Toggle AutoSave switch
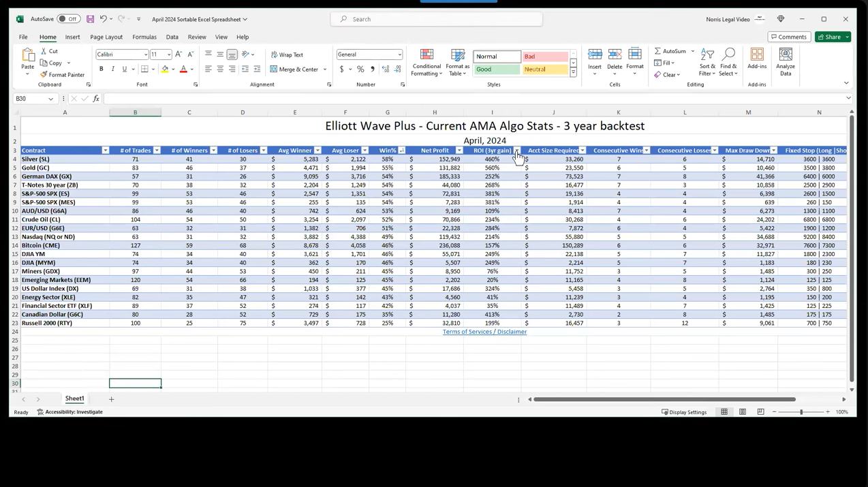This screenshot has height=487, width=868. [68, 19]
